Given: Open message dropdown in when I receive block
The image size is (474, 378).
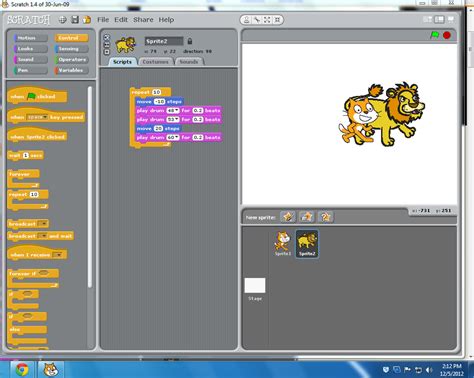Looking at the screenshot, I should click(x=58, y=255).
